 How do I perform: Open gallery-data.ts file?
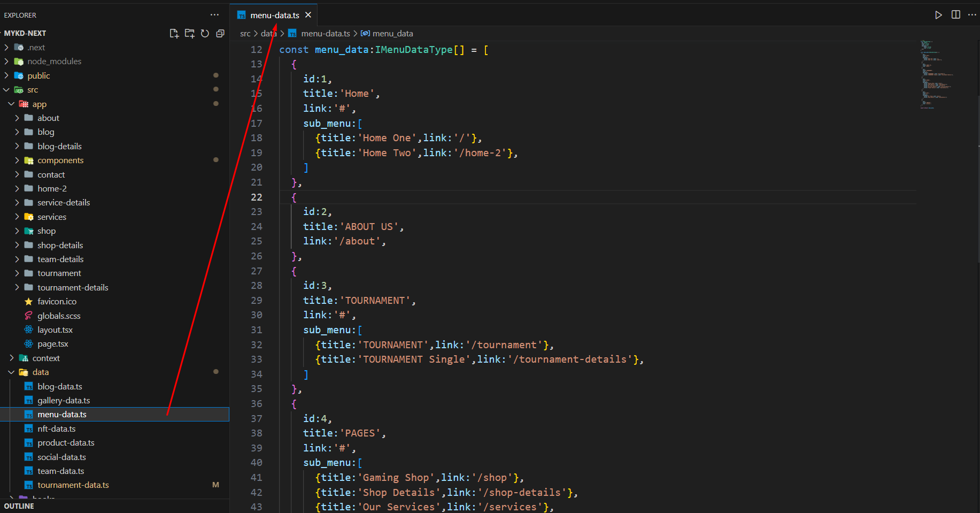[x=114, y=401]
